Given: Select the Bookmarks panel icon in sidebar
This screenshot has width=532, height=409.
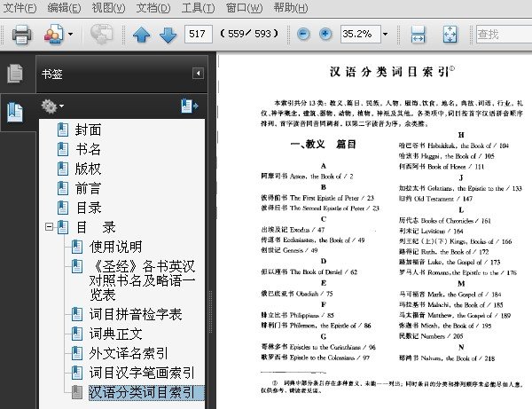Looking at the screenshot, I should [x=15, y=113].
